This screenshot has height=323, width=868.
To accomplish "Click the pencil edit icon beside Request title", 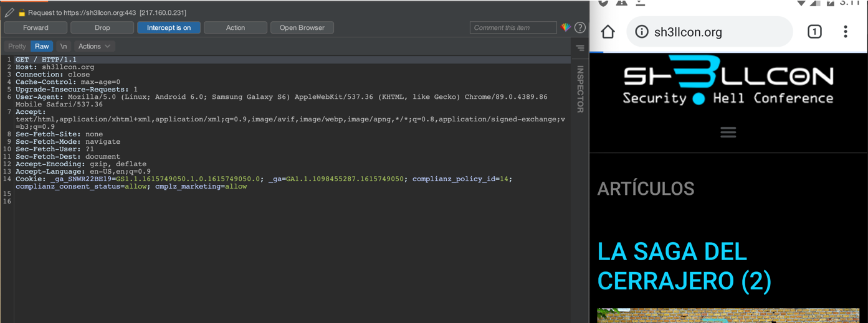I will 9,12.
